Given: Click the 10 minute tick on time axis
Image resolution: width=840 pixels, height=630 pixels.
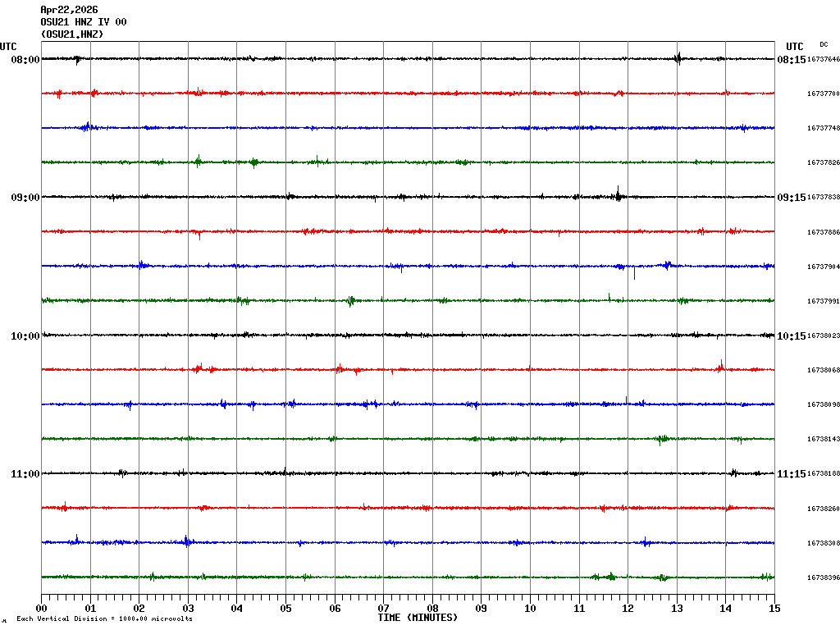Looking at the screenshot, I should point(530,609).
